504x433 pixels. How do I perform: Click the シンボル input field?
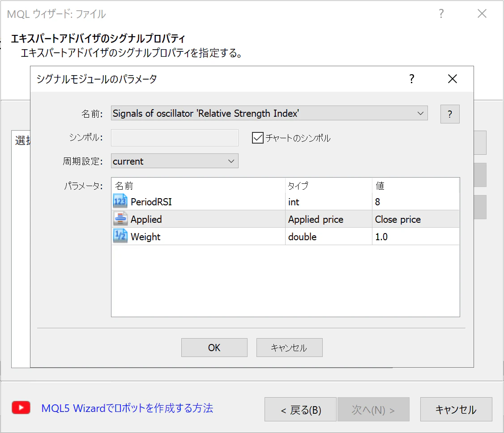pos(175,137)
